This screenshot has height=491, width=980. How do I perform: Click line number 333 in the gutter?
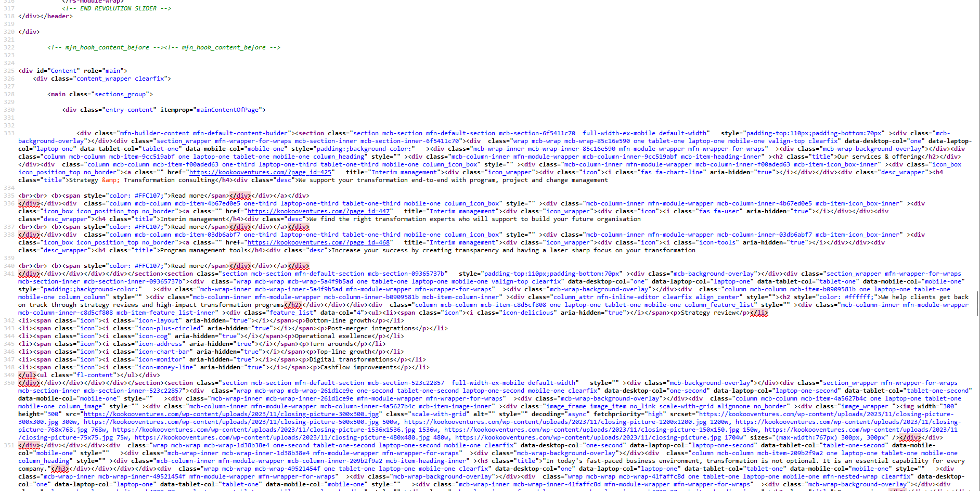(x=9, y=133)
